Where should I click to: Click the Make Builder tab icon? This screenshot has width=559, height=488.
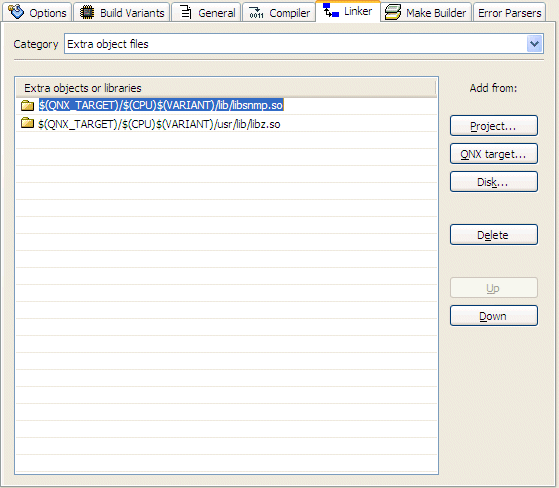(393, 12)
